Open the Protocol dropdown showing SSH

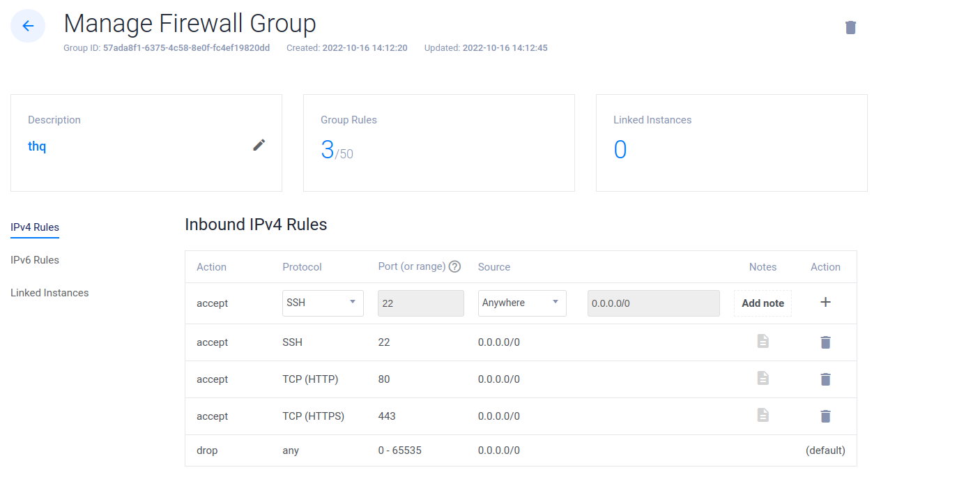point(323,303)
